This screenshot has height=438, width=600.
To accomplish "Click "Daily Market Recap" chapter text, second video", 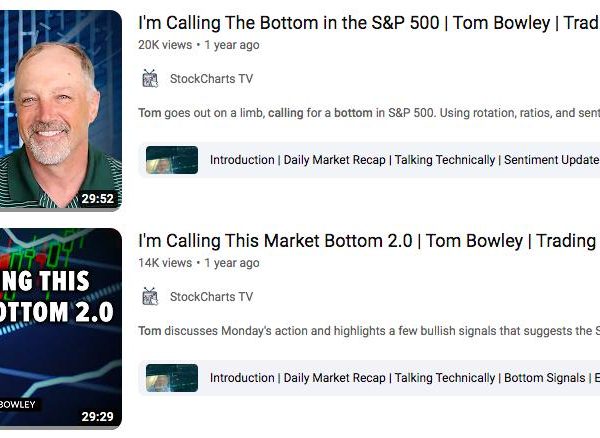I will click(x=334, y=378).
